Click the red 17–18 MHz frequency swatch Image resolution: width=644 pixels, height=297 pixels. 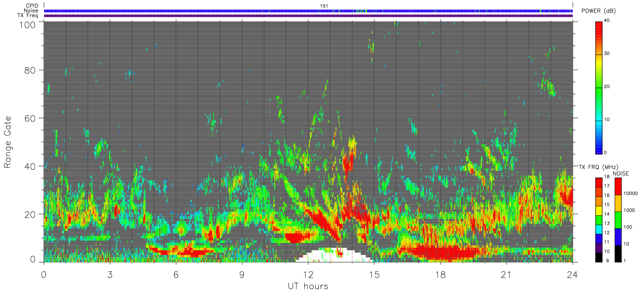598,182
